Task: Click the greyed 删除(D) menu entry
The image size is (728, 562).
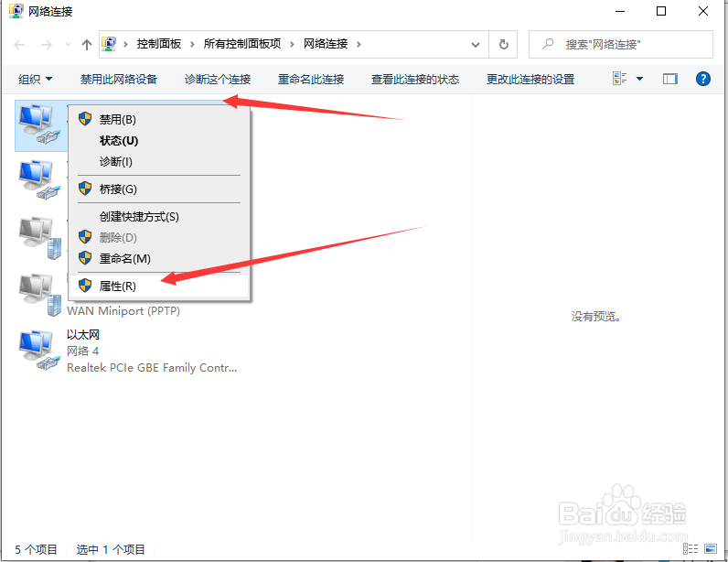Action: [159, 238]
